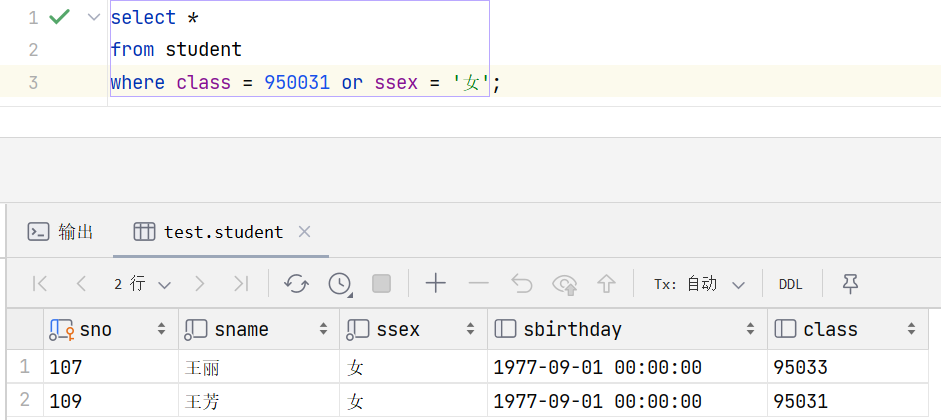Click the word student in line 2
This screenshot has height=420, width=941.
tap(203, 49)
